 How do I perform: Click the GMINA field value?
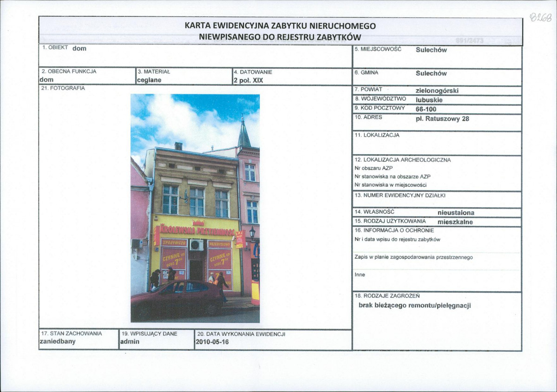click(431, 73)
